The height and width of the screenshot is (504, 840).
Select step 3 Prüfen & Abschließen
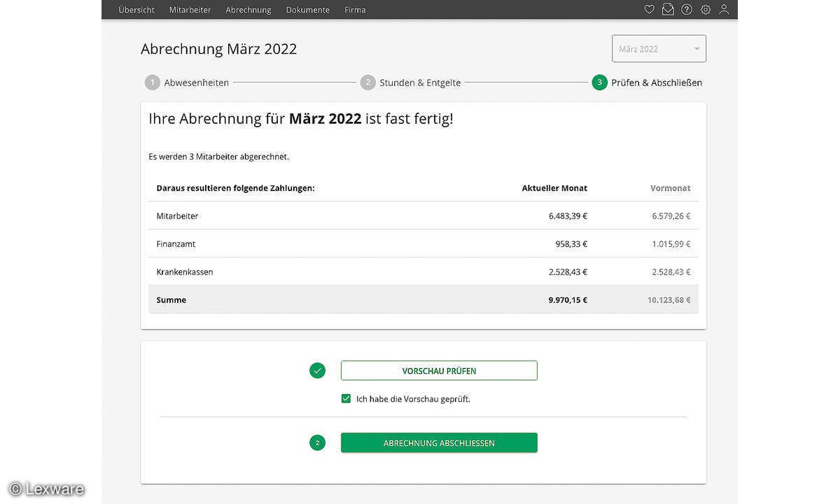click(x=647, y=83)
